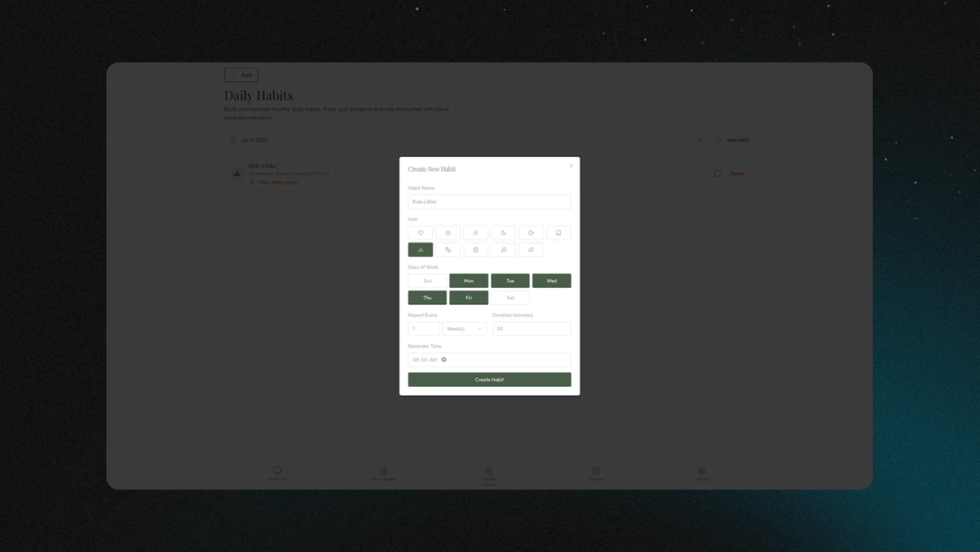Enable Sat in Days of Week
Screen dimensions: 980x552
click(510, 298)
